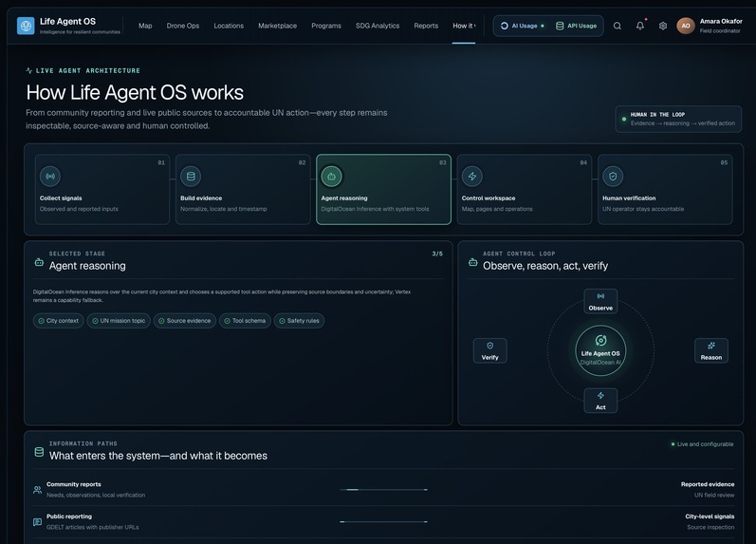Screen dimensions: 756x544
Task: Click the AI Usage button
Action: (x=522, y=26)
